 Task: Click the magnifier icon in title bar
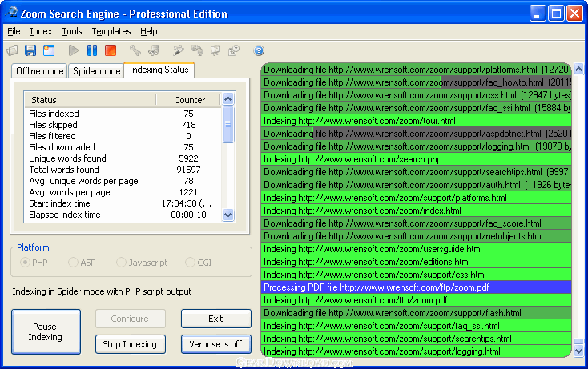pos(12,12)
